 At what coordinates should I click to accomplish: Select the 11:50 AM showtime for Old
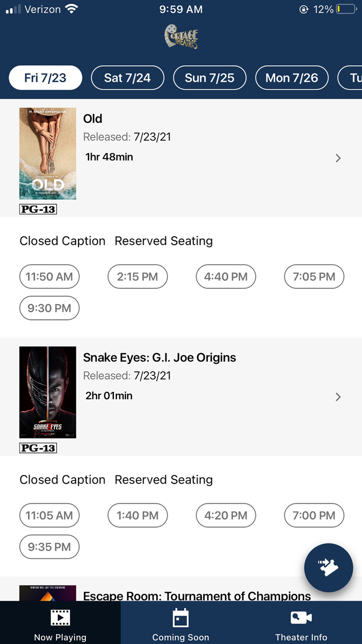[x=49, y=276]
